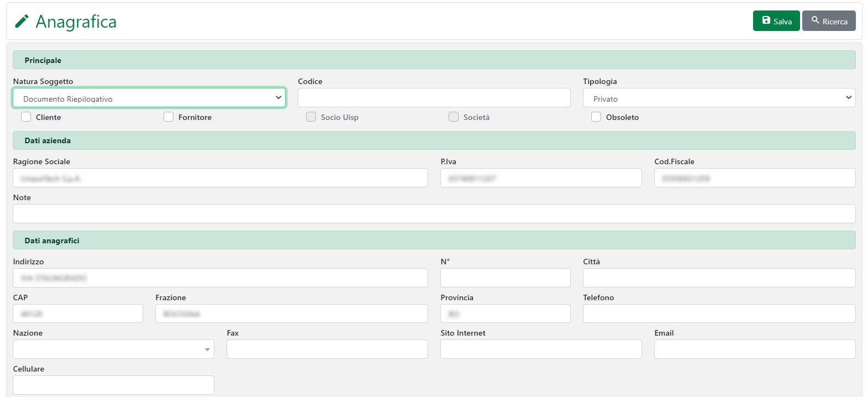The width and height of the screenshot is (868, 397).
Task: Click the Note text field
Action: click(434, 214)
